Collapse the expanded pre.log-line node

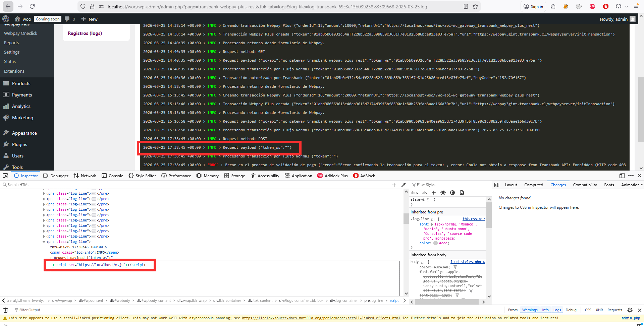click(x=44, y=242)
